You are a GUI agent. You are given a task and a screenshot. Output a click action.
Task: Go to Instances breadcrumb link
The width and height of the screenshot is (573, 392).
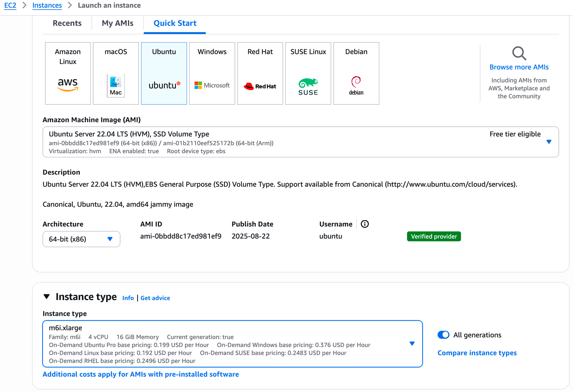[x=47, y=5]
